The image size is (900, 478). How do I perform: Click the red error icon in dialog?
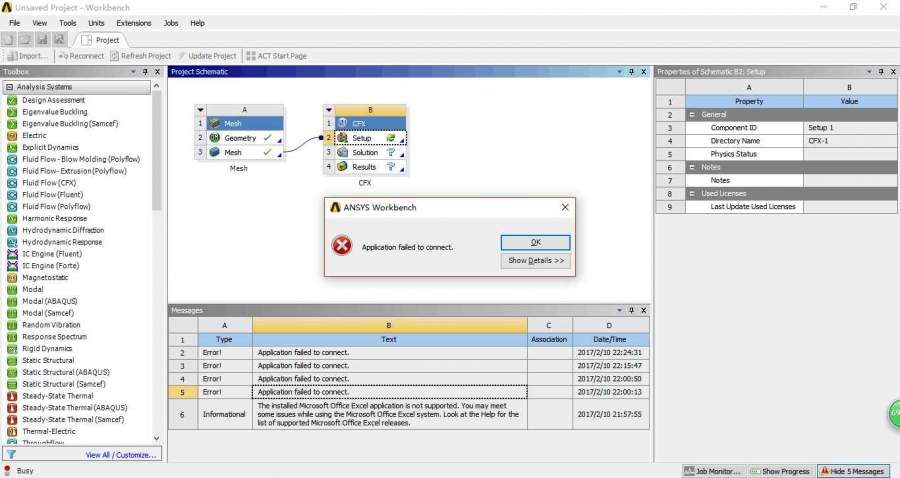pos(342,246)
